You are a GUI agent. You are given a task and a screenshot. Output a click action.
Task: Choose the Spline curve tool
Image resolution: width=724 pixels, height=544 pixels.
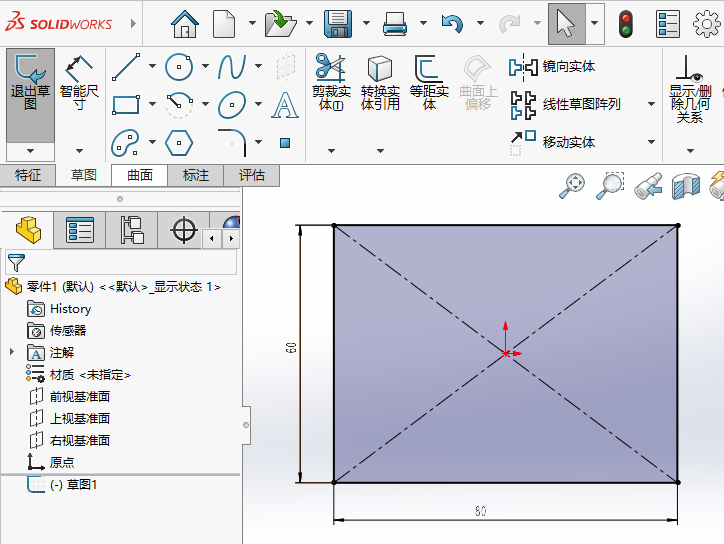coord(232,67)
